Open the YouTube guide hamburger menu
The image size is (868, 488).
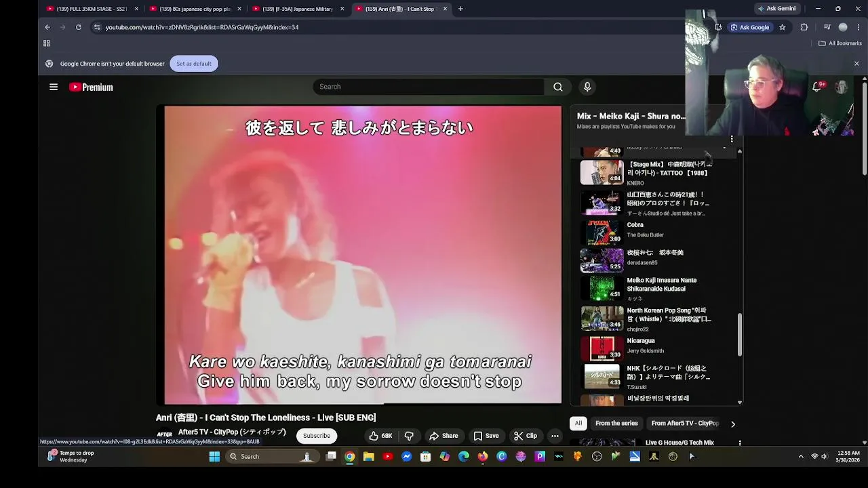pyautogui.click(x=54, y=87)
